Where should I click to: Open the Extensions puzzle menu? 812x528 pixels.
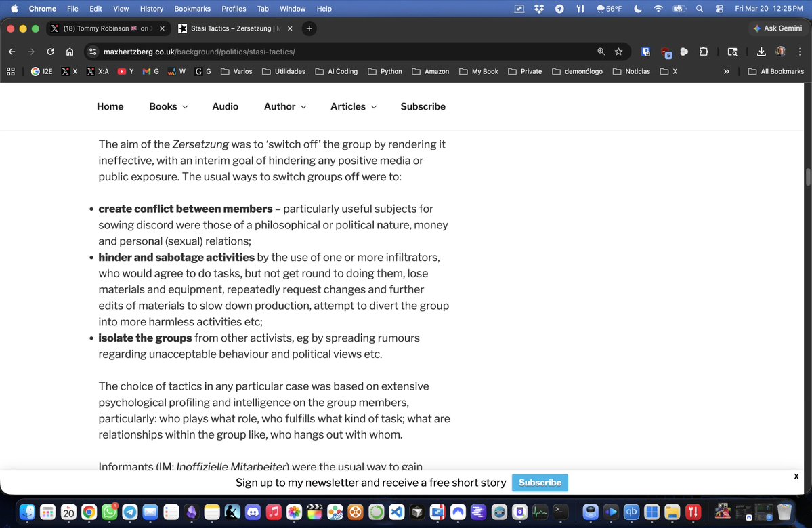coord(703,52)
